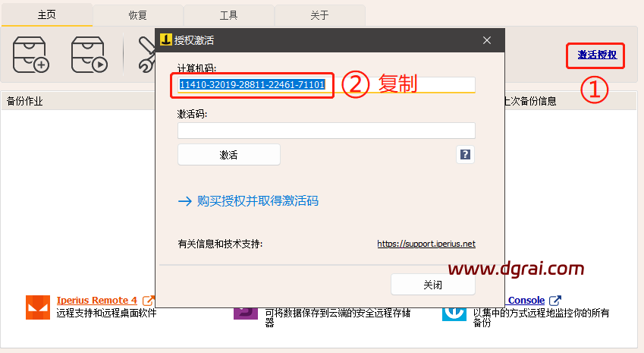
Task: Click the 激活授权 link
Action: (597, 55)
